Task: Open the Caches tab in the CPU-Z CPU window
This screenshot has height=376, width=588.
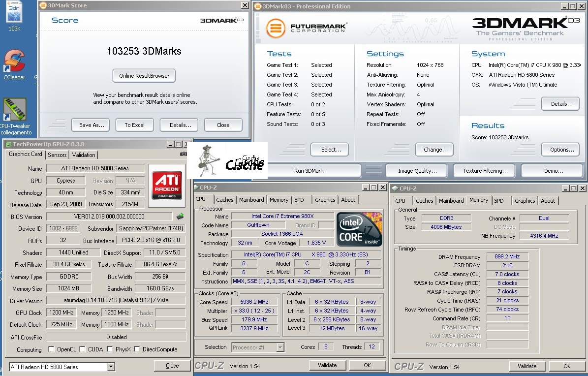Action: click(225, 200)
